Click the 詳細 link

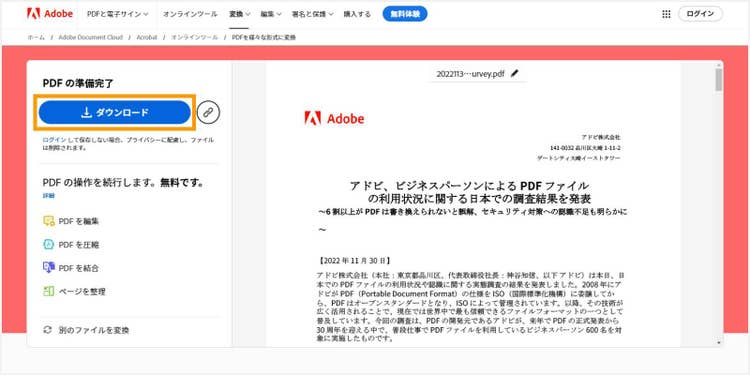pyautogui.click(x=49, y=196)
